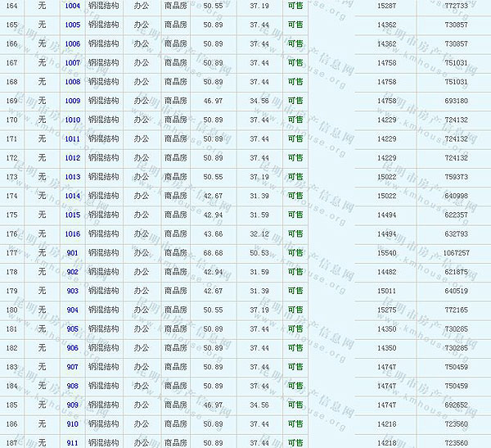Screen dimensions: 491x448
Task: Click the room 1005 link
Action: pyautogui.click(x=73, y=25)
